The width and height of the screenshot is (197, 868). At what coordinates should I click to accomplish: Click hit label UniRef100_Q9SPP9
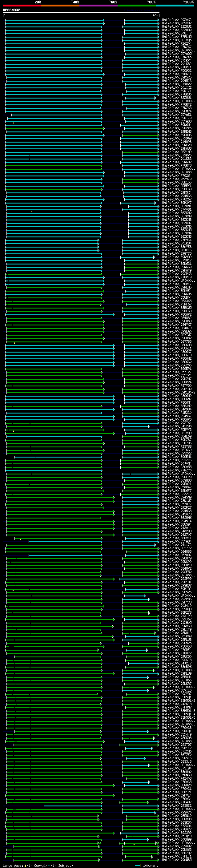(177, 579)
